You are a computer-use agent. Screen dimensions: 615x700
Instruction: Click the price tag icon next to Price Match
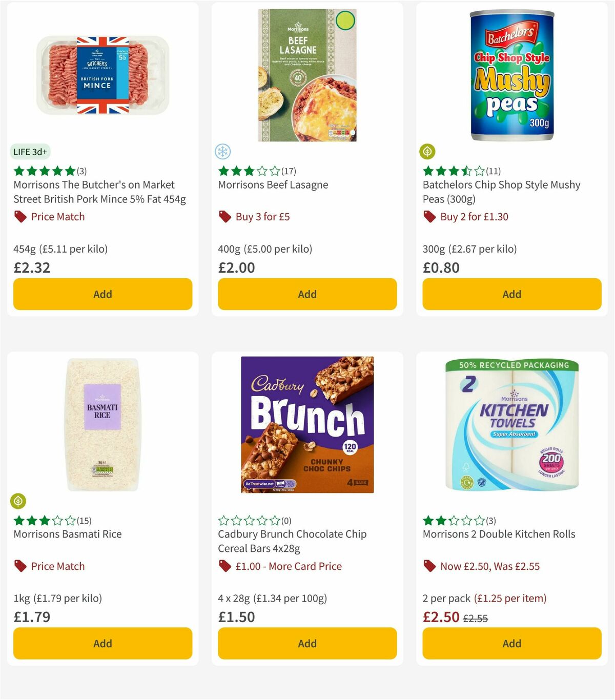pyautogui.click(x=19, y=217)
